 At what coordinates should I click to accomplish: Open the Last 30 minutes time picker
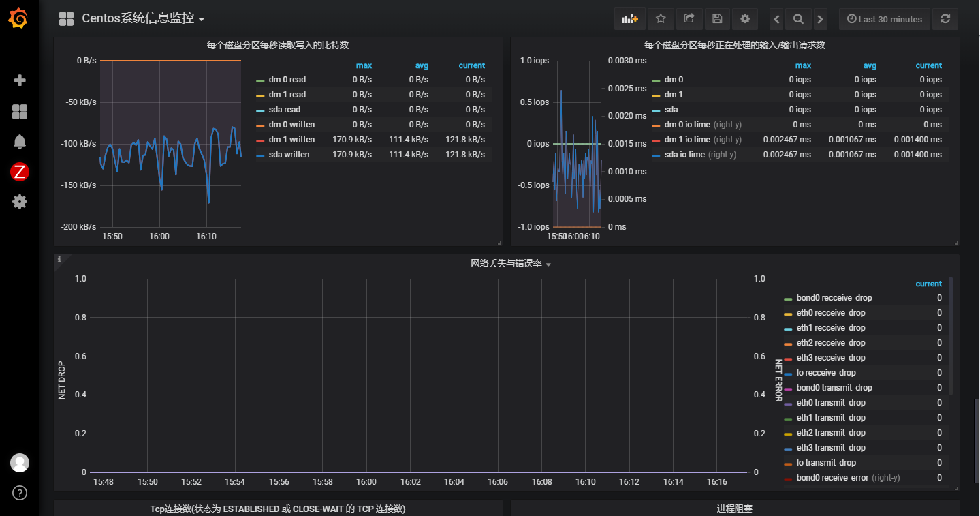point(884,19)
